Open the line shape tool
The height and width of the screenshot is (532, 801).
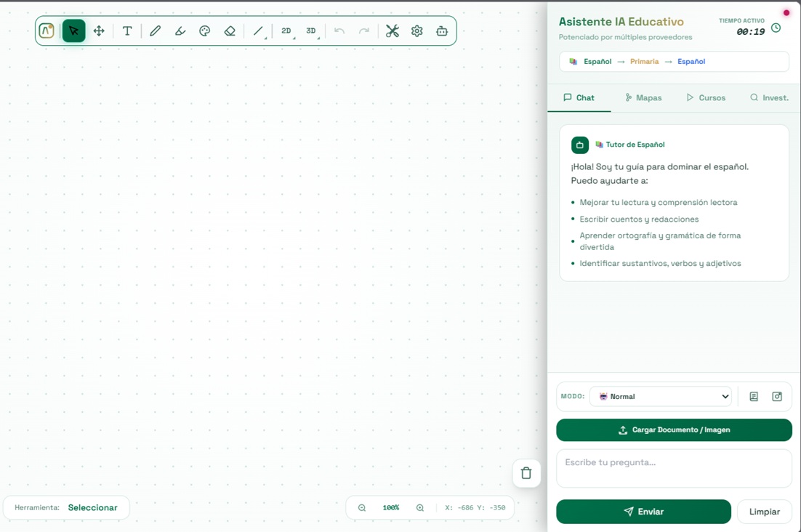259,31
